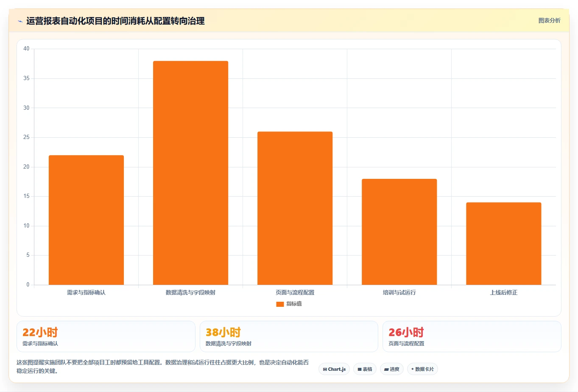Select the 数据清洗与字段映射 bar in chart
This screenshot has height=392, width=578.
pyautogui.click(x=190, y=173)
